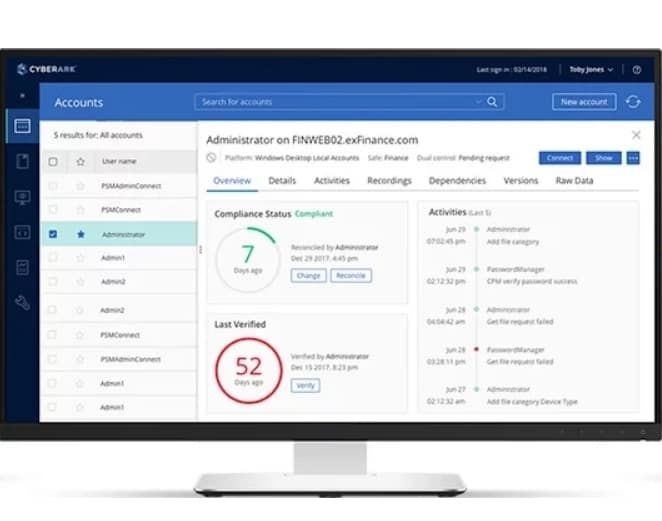This screenshot has height=521, width=662.
Task: Click the 'Add file category' activity at 07:02:45 pm
Action: point(513,242)
